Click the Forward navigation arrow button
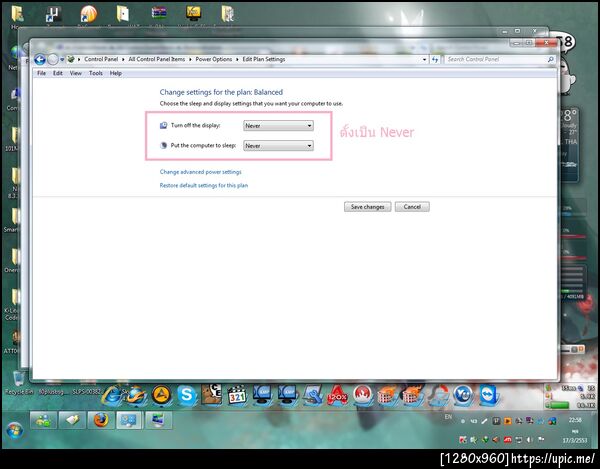Image resolution: width=600 pixels, height=469 pixels. 53,59
